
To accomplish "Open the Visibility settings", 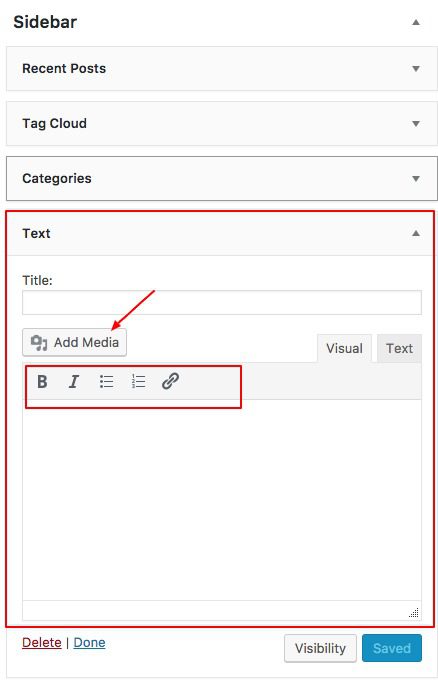I will pyautogui.click(x=320, y=648).
